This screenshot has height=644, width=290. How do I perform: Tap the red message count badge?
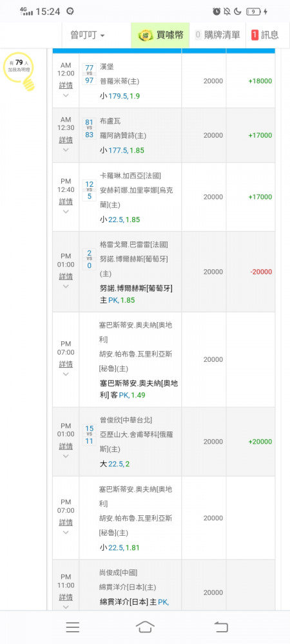click(255, 35)
